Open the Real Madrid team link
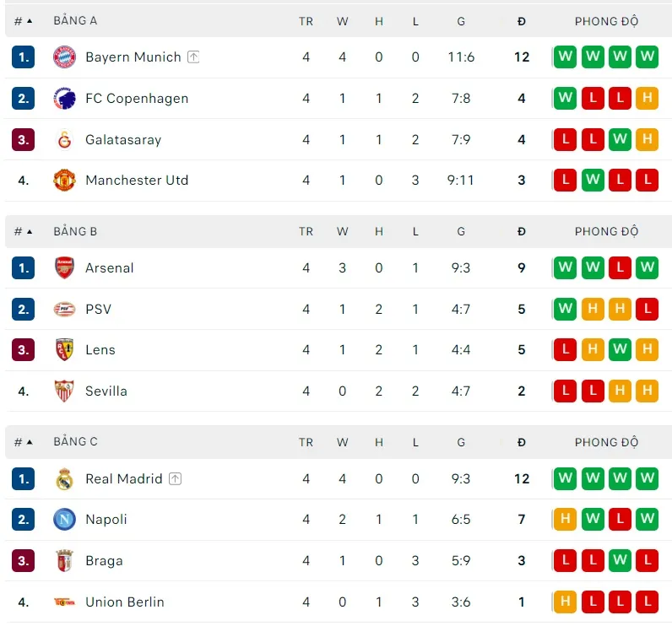 coord(123,479)
